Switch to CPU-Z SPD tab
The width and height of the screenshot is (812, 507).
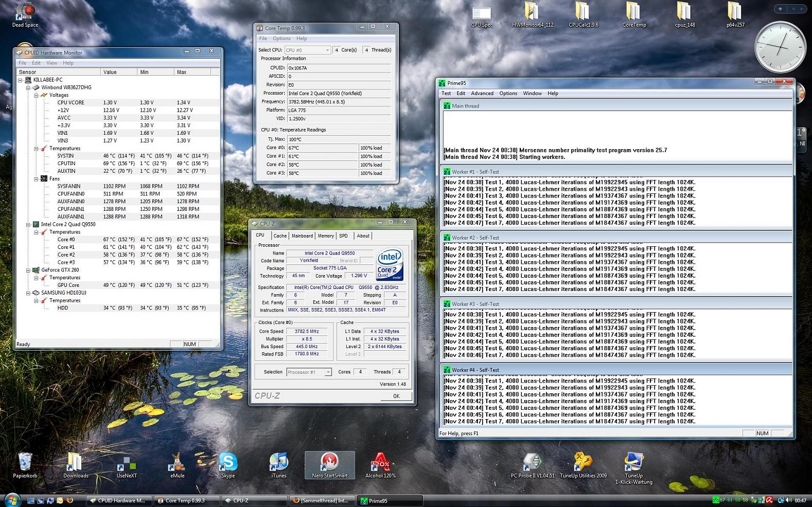pos(343,236)
